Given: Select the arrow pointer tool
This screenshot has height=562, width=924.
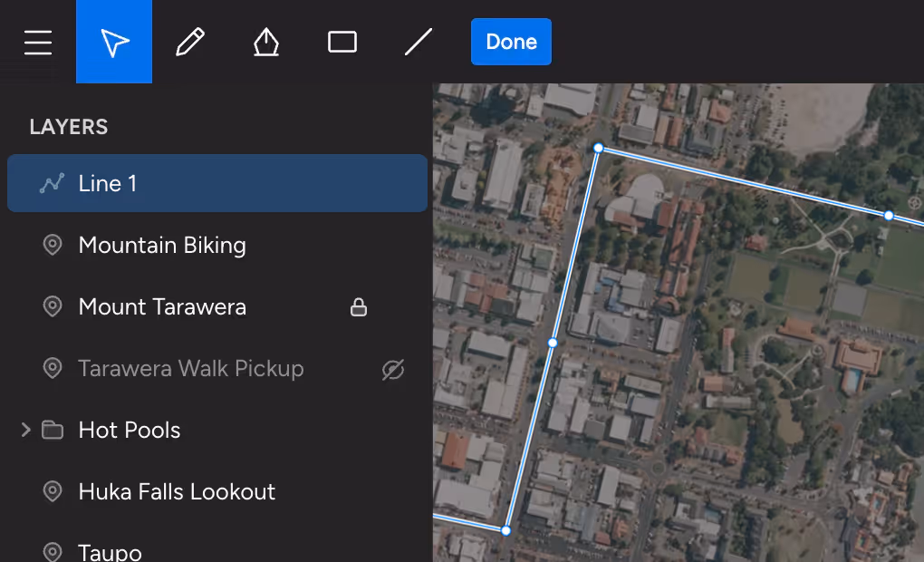Looking at the screenshot, I should (114, 42).
